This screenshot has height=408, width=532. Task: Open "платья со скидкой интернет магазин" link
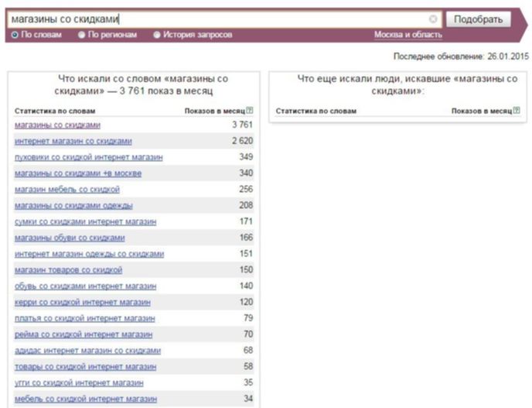click(85, 319)
